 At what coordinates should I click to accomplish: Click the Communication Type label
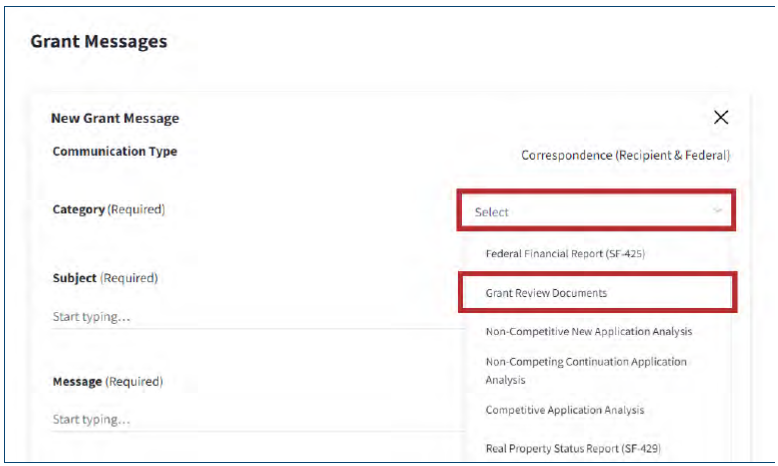click(x=114, y=152)
